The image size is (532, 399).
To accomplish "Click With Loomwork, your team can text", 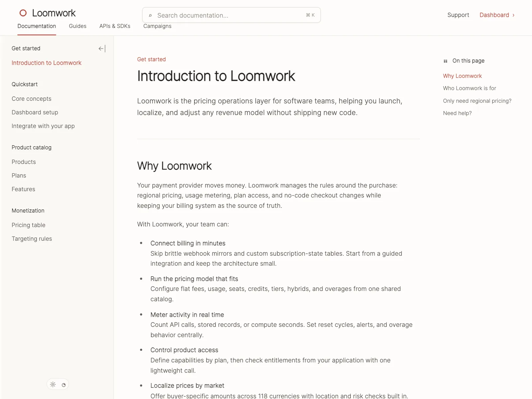I will click(x=183, y=224).
